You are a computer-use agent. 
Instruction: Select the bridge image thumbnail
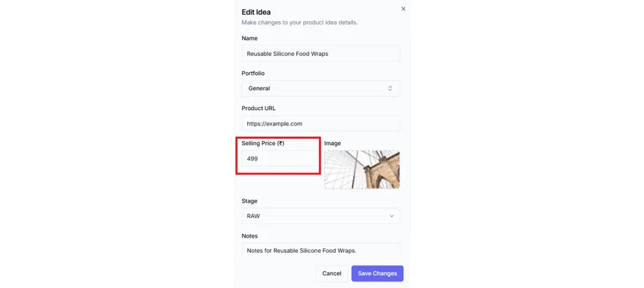362,170
